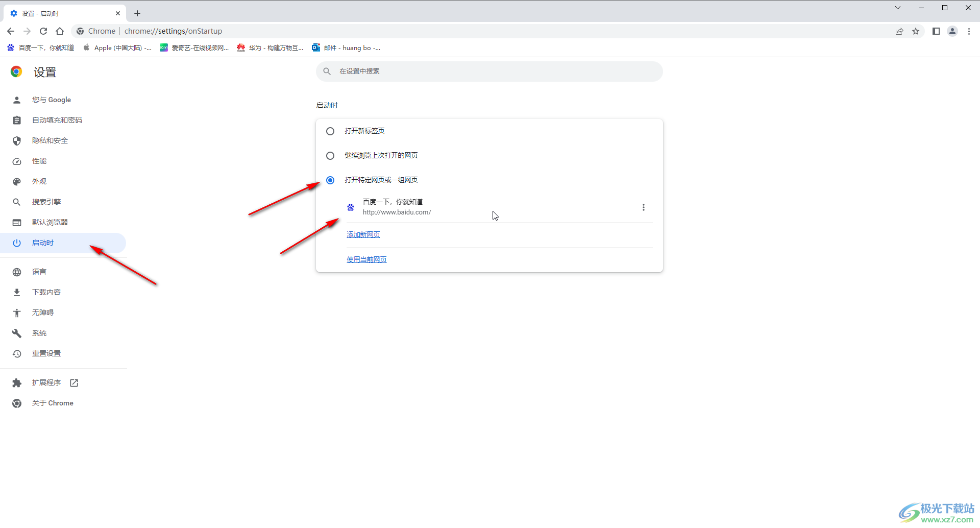This screenshot has height=528, width=980.
Task: Click the accessibility icon beside 无障碍
Action: pyautogui.click(x=17, y=313)
